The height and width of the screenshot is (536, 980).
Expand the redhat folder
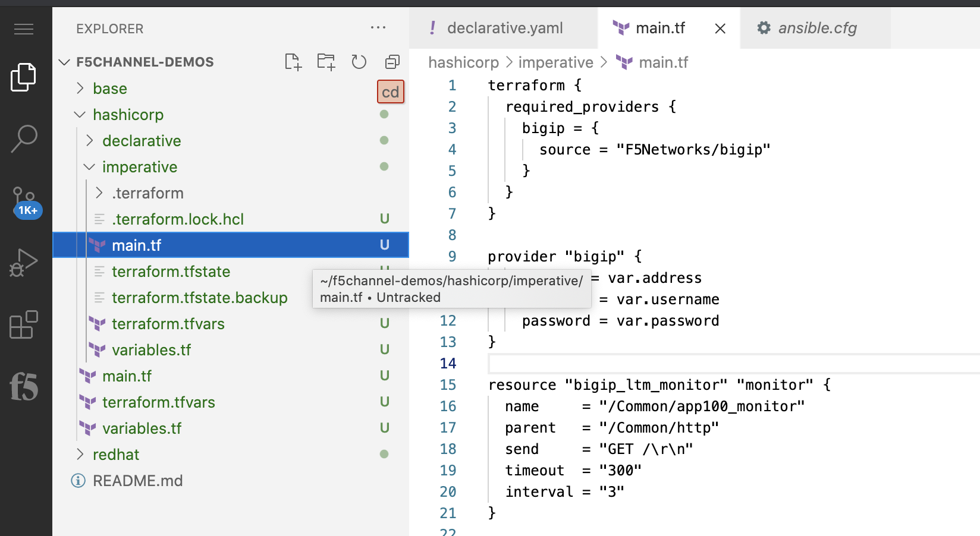[80, 455]
